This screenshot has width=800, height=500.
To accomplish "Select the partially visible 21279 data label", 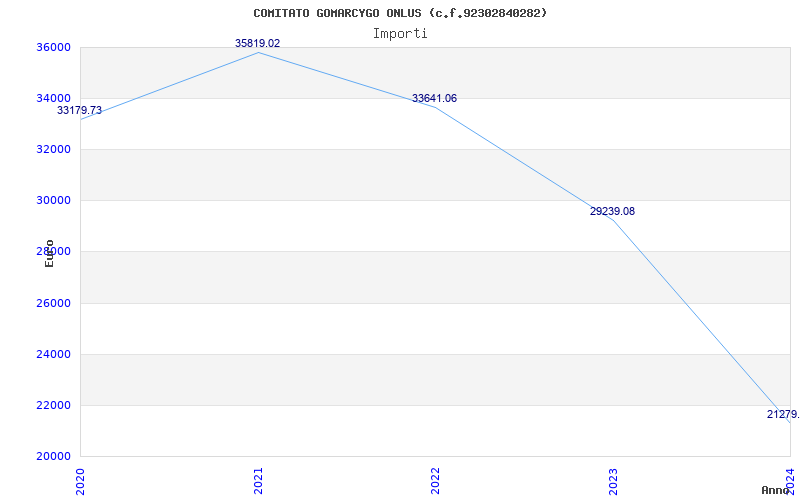I will coord(783,414).
